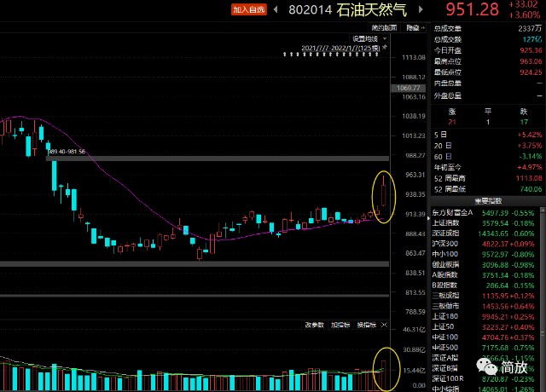Close the volume indicator panel
Image resolution: width=546 pixels, height=392 pixels.
[x=384, y=325]
